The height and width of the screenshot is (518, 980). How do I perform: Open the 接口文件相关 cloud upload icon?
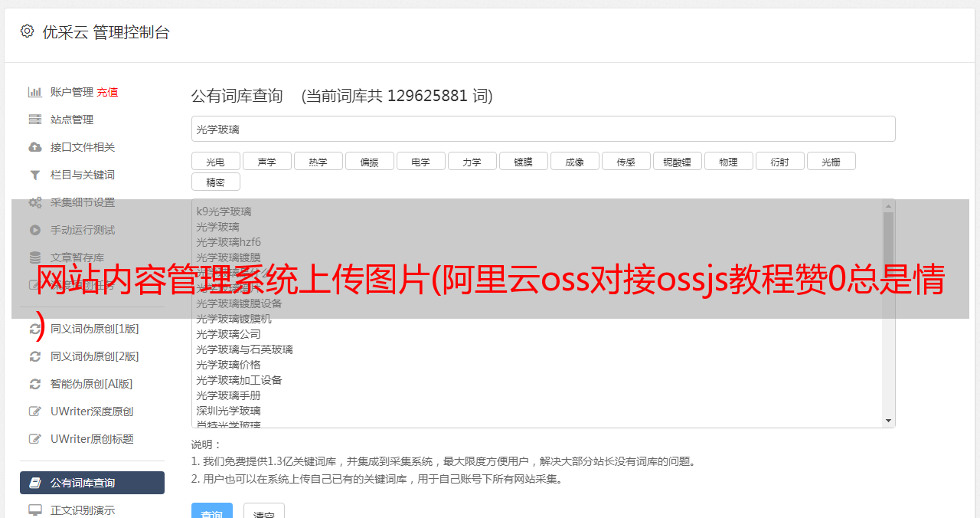click(x=35, y=147)
